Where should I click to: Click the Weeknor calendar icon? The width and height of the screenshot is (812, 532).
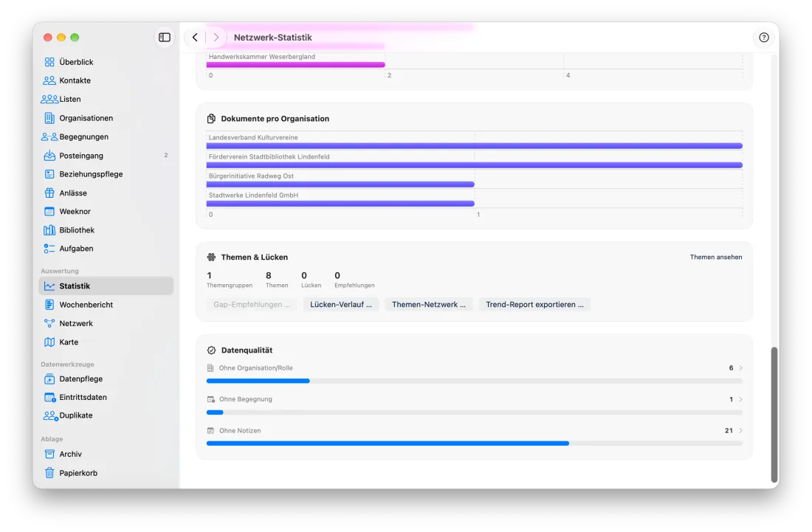pyautogui.click(x=49, y=211)
